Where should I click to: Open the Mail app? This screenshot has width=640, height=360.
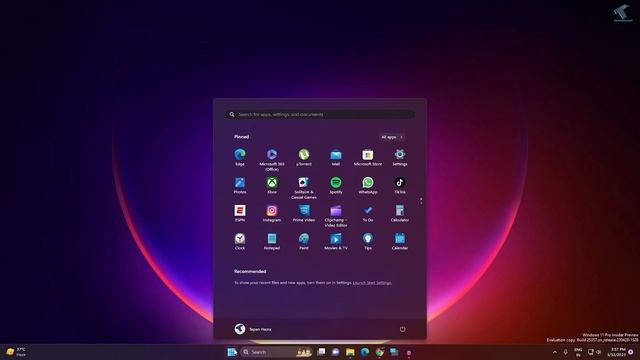click(x=336, y=157)
